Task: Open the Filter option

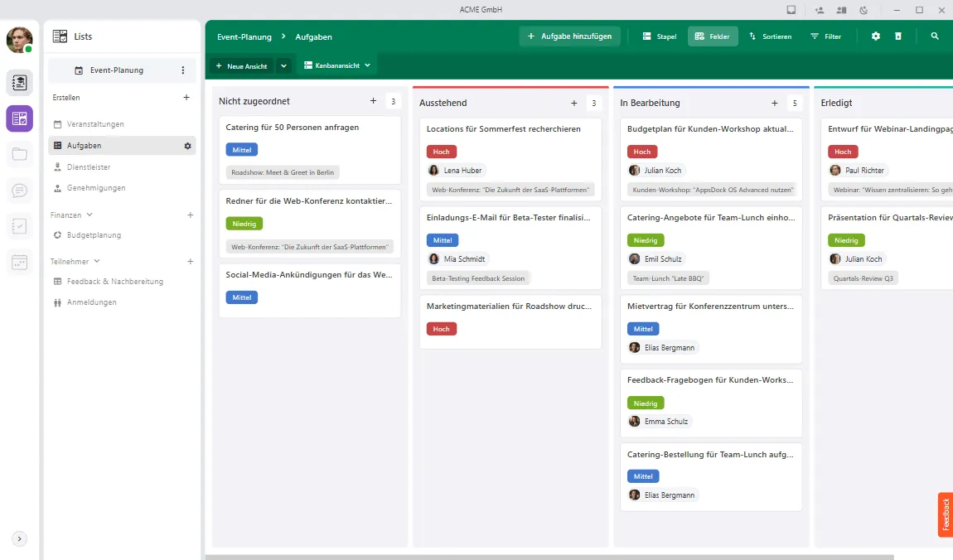Action: coord(825,36)
